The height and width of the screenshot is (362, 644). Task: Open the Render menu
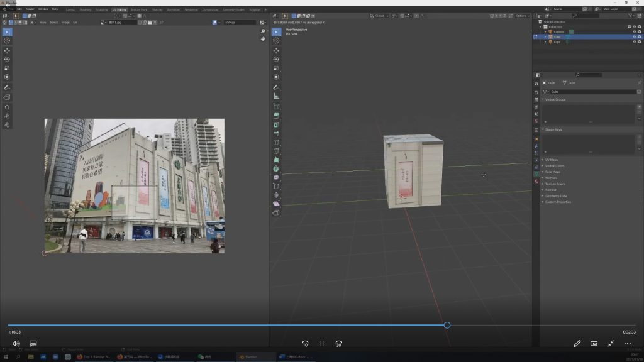tap(30, 9)
